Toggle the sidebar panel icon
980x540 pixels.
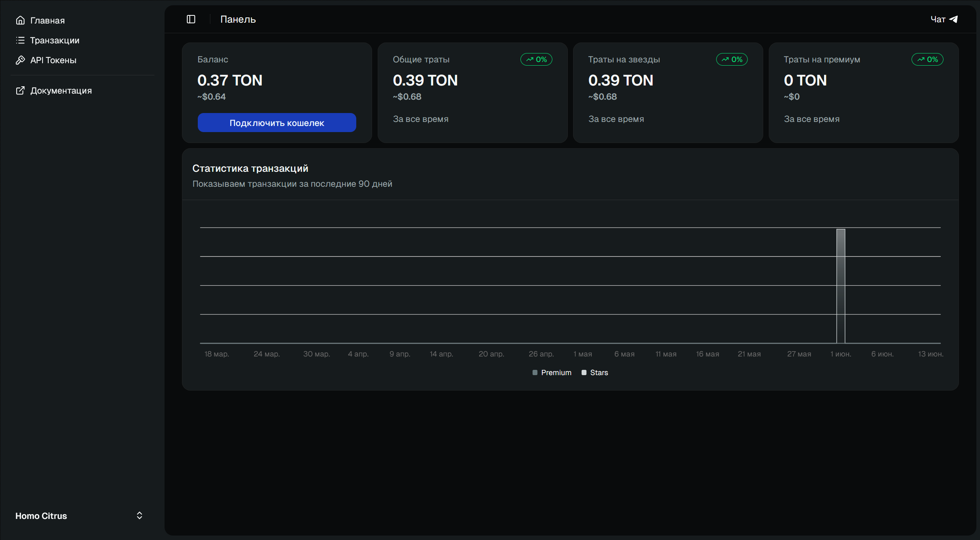(x=191, y=19)
